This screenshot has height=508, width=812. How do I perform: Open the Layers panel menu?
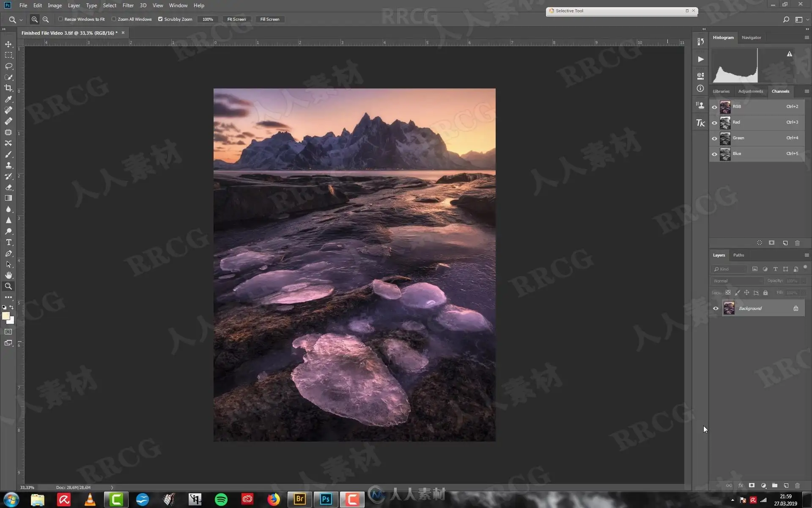pos(807,255)
